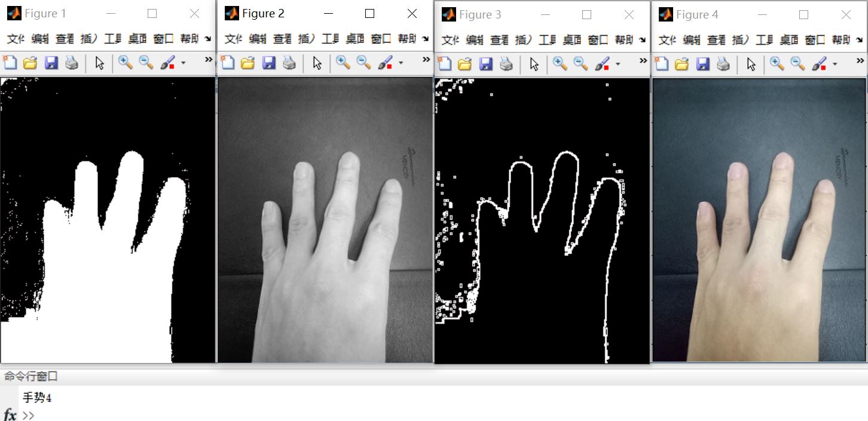Screen dimensions: 868x421
Task: Select Brush tool in Figure 1
Action: pyautogui.click(x=168, y=62)
